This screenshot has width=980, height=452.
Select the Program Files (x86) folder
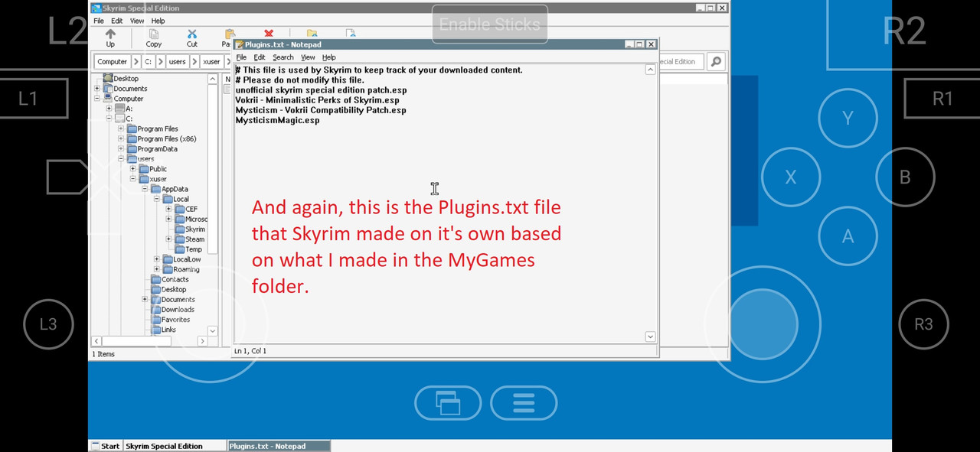(x=162, y=138)
